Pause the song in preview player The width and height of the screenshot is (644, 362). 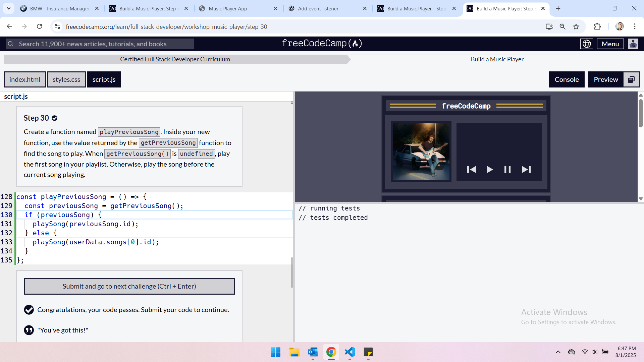tap(507, 170)
